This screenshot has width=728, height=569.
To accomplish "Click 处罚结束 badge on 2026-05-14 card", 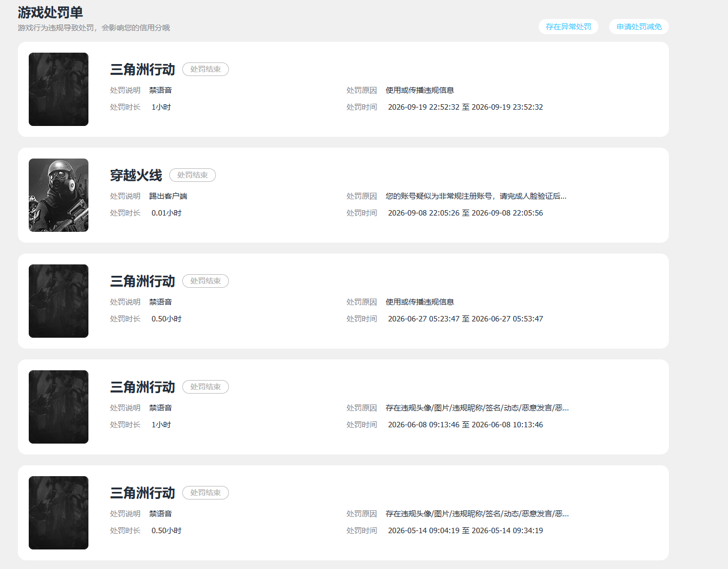I will pos(206,492).
